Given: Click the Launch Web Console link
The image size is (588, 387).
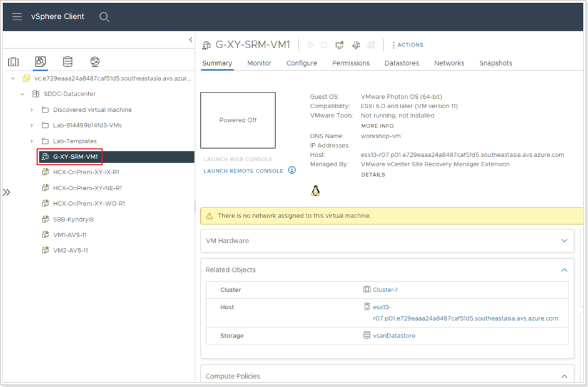Looking at the screenshot, I should click(238, 159).
